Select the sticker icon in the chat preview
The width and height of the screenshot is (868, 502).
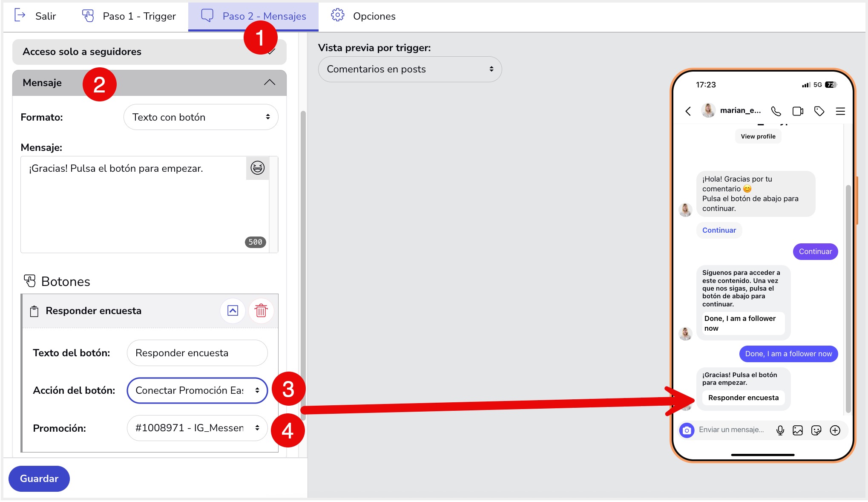coord(816,430)
